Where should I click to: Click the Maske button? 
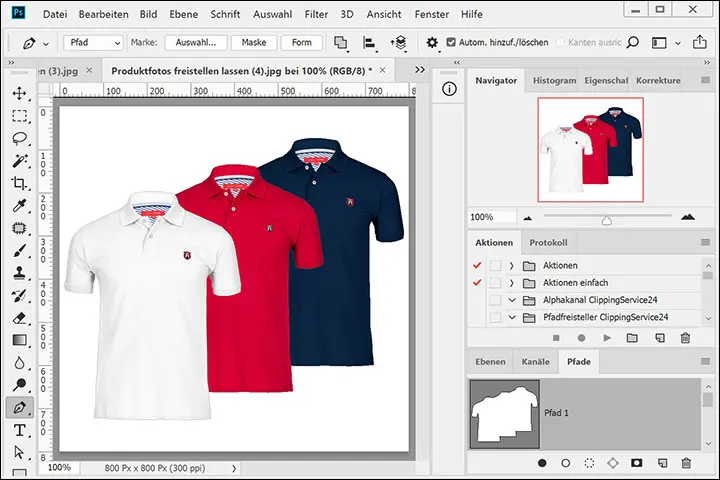254,43
